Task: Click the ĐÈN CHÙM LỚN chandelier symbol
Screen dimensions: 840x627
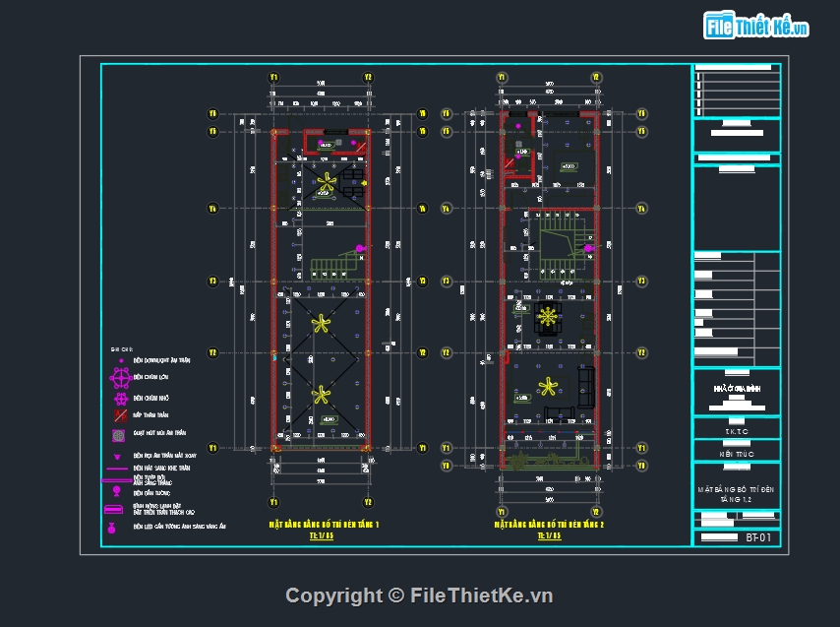Action: coord(119,378)
